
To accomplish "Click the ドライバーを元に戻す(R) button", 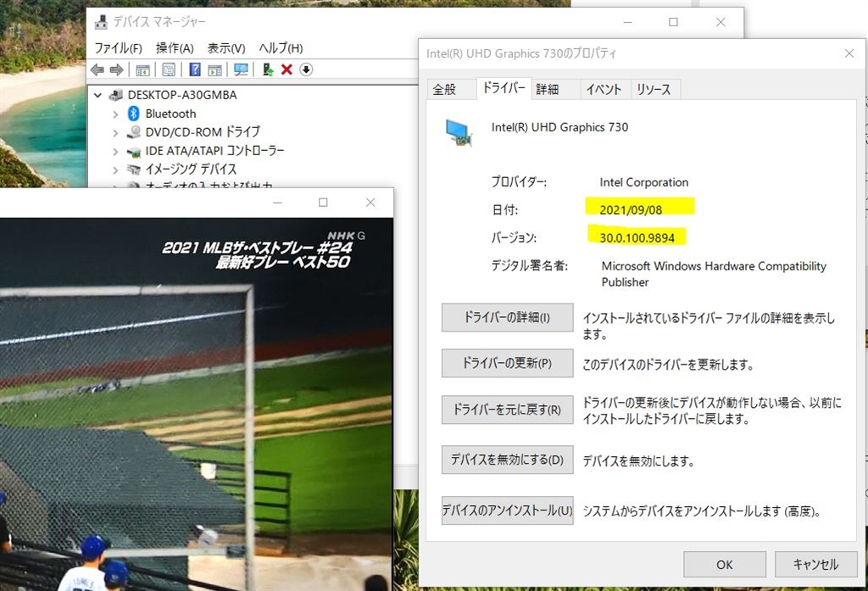I will point(507,410).
